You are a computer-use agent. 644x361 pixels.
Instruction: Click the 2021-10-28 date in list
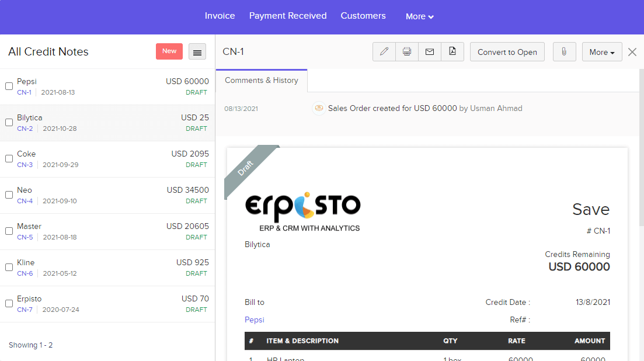[60, 129]
